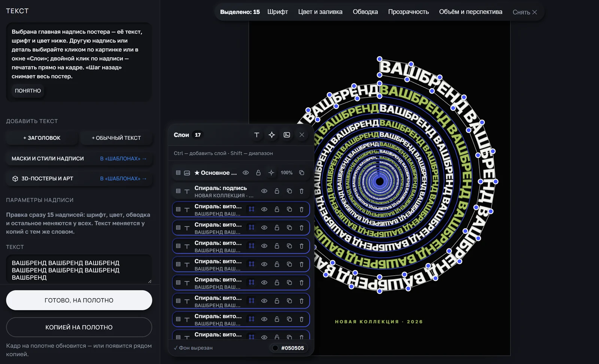
Task: Open the Прозрачность settings
Action: (408, 12)
